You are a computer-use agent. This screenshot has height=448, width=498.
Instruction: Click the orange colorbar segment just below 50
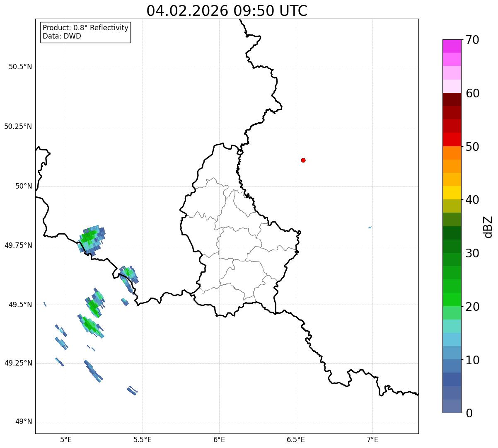pyautogui.click(x=452, y=153)
